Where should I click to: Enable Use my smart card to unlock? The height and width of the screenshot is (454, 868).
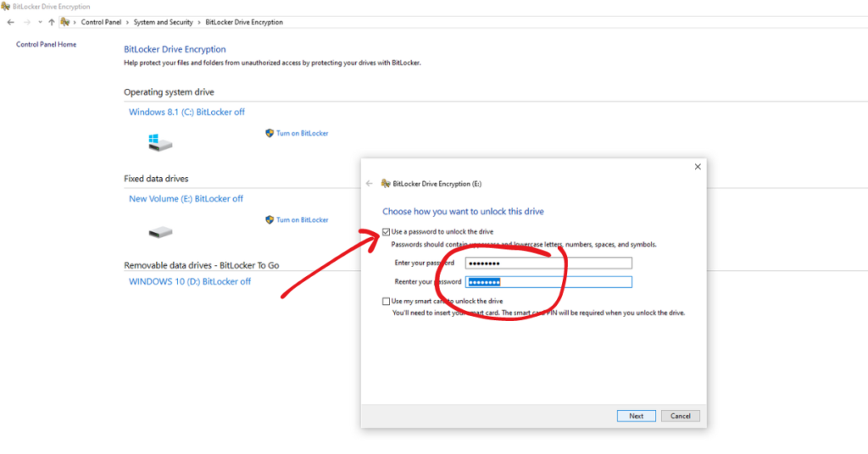coord(386,302)
